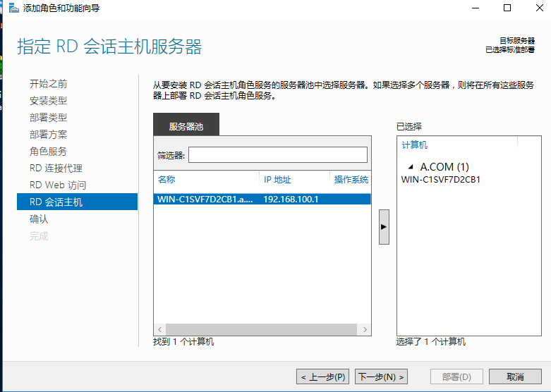Viewport: 551px width, 392px height.
Task: Sort the server list by 名称 column
Action: coord(166,180)
